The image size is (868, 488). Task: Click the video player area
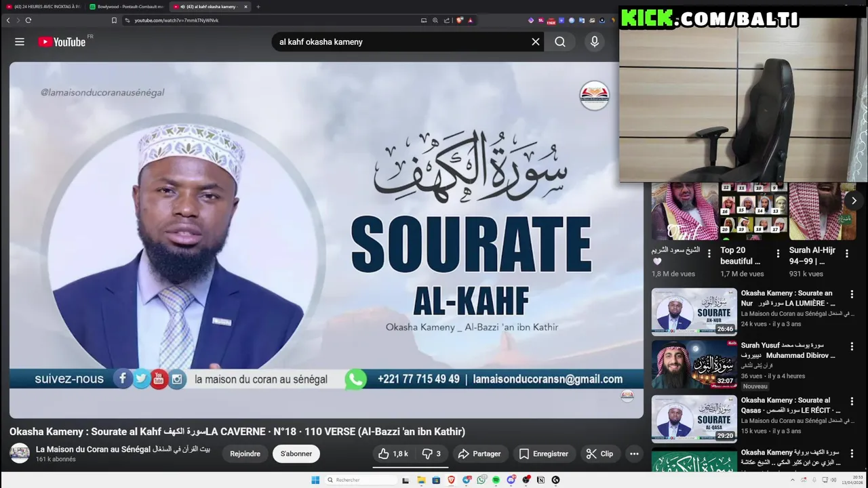click(x=326, y=240)
